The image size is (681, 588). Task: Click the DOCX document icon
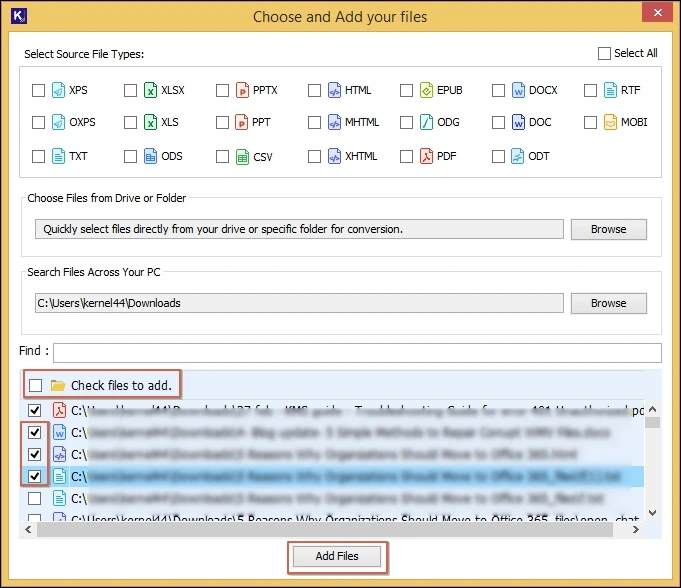pyautogui.click(x=518, y=90)
